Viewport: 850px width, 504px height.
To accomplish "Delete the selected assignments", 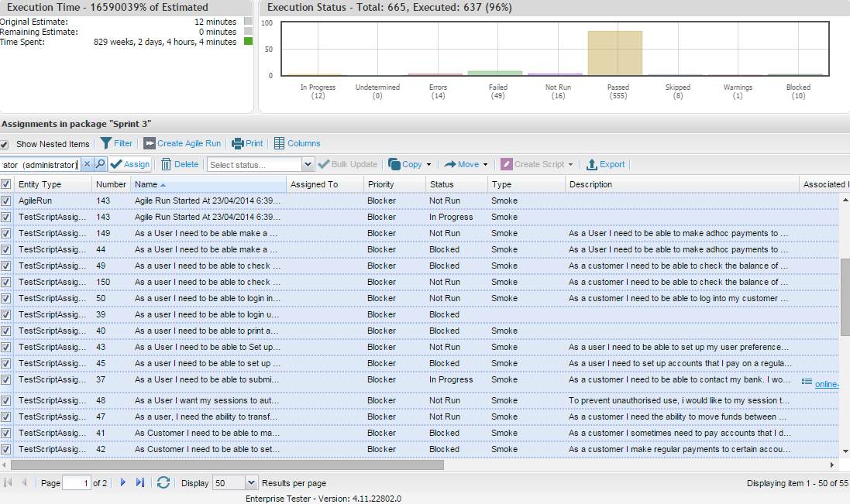I will (179, 164).
